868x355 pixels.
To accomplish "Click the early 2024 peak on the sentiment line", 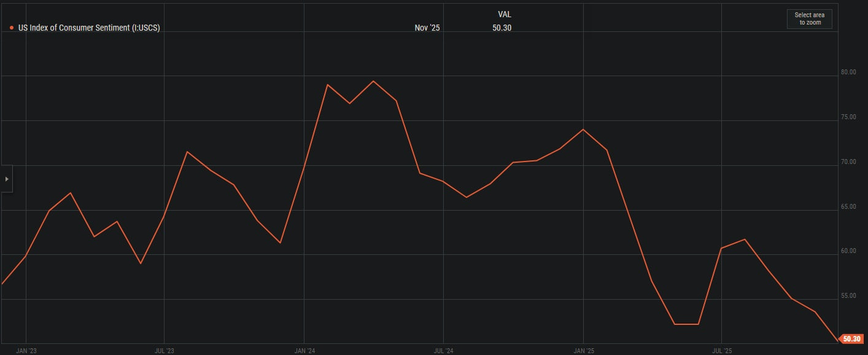I will [374, 80].
